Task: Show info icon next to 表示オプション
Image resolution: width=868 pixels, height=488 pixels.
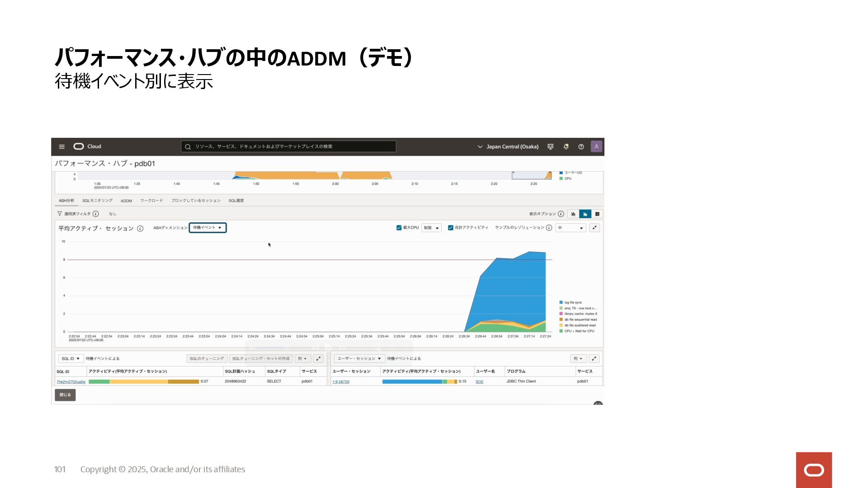Action: (x=561, y=214)
